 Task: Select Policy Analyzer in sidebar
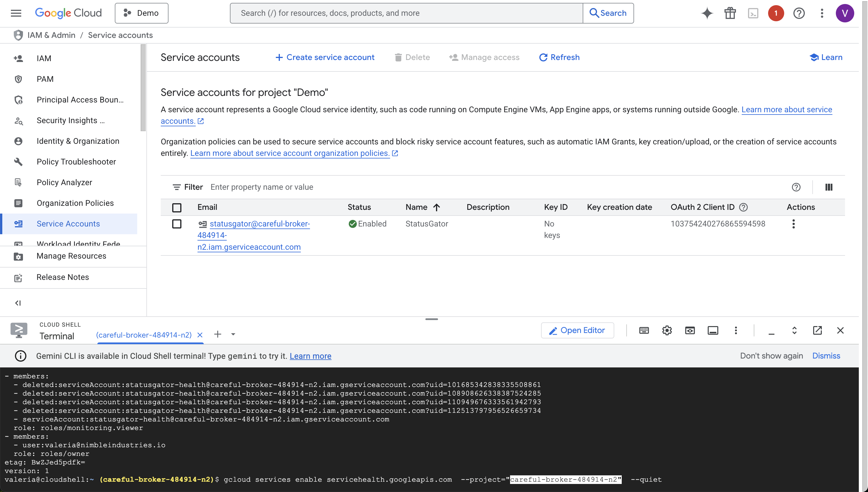pyautogui.click(x=64, y=183)
